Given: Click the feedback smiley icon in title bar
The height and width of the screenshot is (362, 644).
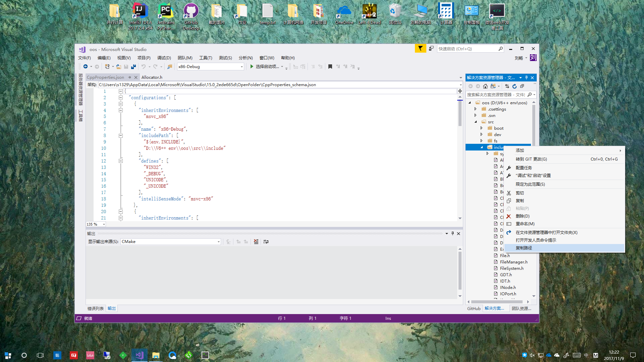Looking at the screenshot, I should coord(431,49).
